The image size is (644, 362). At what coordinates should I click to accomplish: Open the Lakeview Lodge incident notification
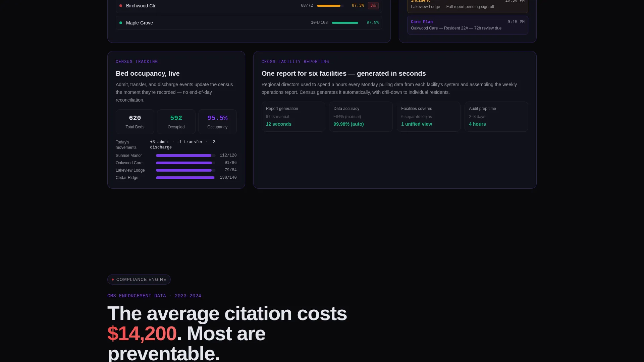click(468, 5)
